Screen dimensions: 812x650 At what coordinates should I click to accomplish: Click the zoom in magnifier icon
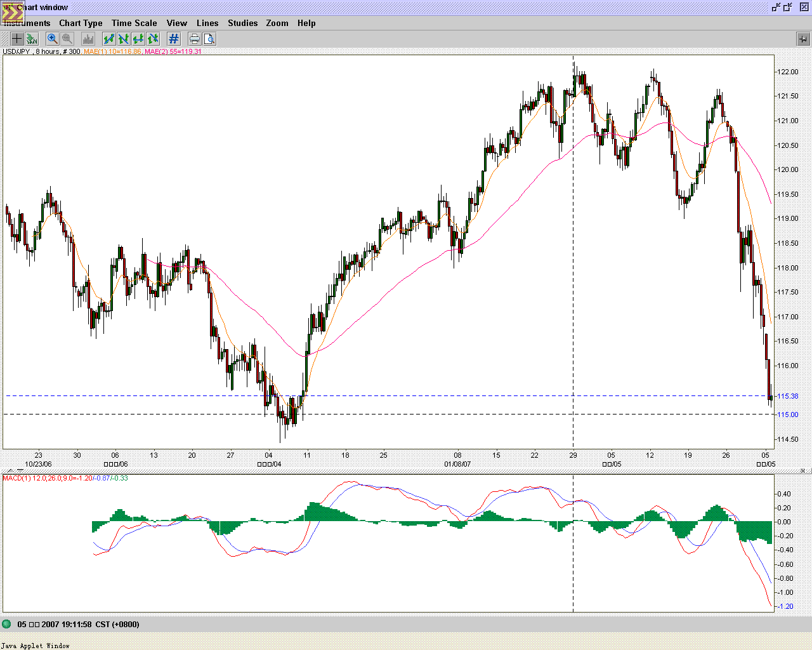pos(53,39)
